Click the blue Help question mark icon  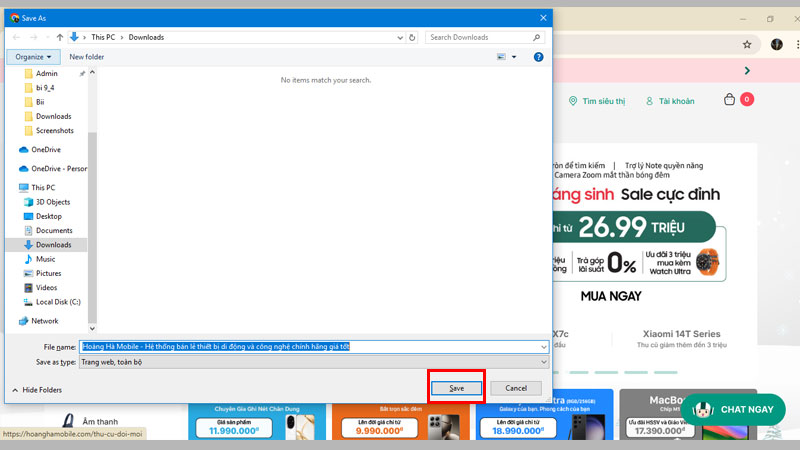[x=539, y=57]
